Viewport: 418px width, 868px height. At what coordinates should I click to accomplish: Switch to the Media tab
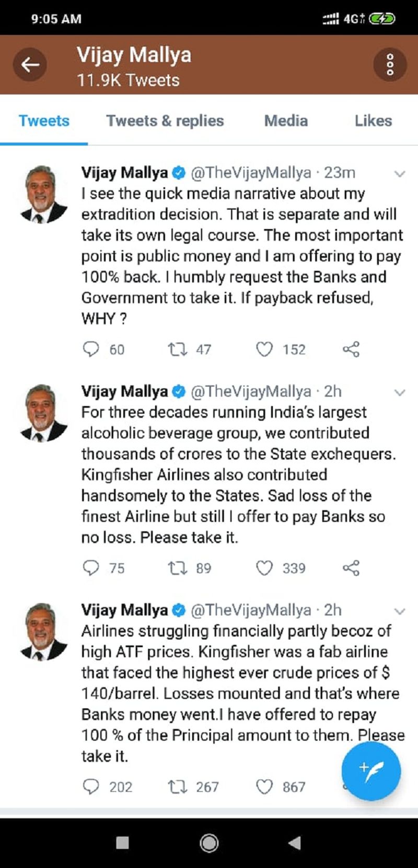click(x=286, y=121)
